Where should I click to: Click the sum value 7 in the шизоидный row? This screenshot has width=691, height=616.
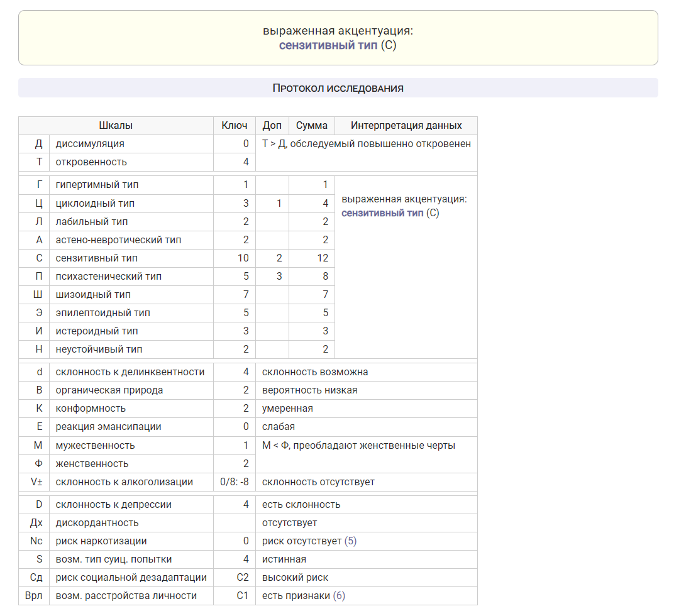pyautogui.click(x=325, y=295)
